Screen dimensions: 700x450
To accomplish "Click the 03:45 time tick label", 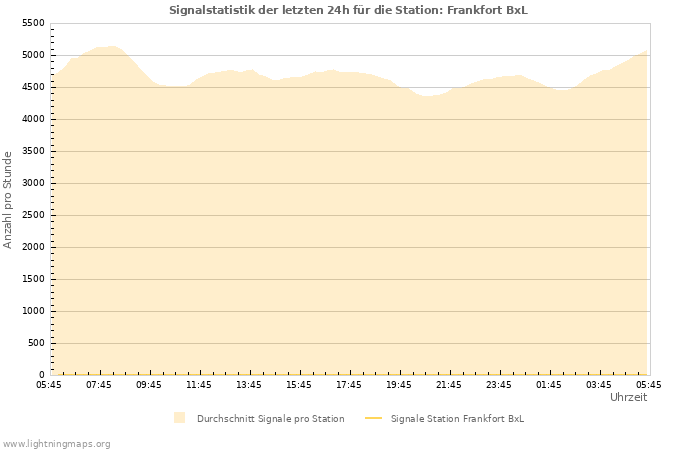I will pyautogui.click(x=599, y=384).
